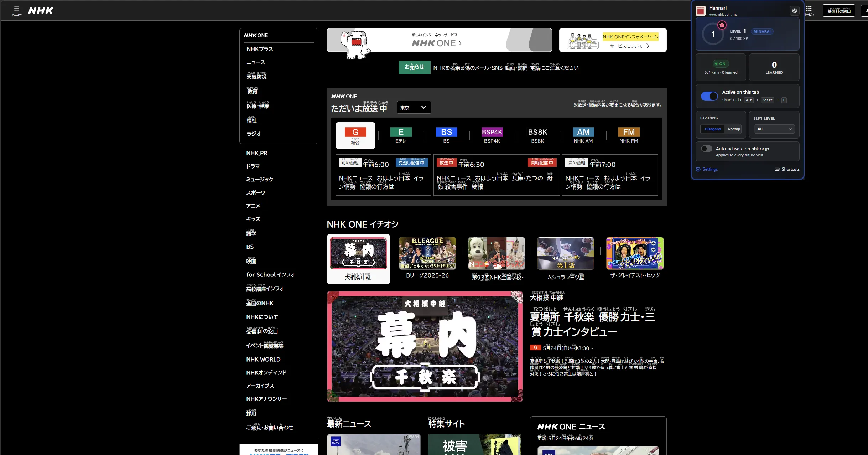Open the 大相撲中継 thumbnail card
868x455 pixels.
pyautogui.click(x=358, y=259)
